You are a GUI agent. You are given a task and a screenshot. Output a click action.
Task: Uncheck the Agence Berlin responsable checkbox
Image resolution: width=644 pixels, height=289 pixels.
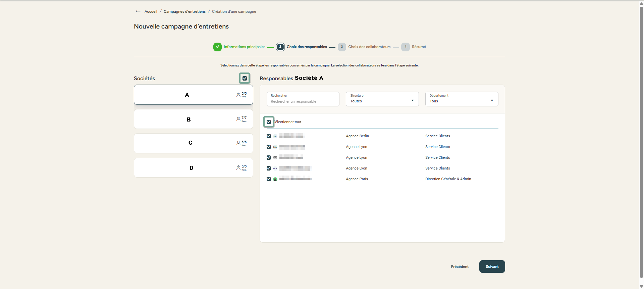pos(269,136)
